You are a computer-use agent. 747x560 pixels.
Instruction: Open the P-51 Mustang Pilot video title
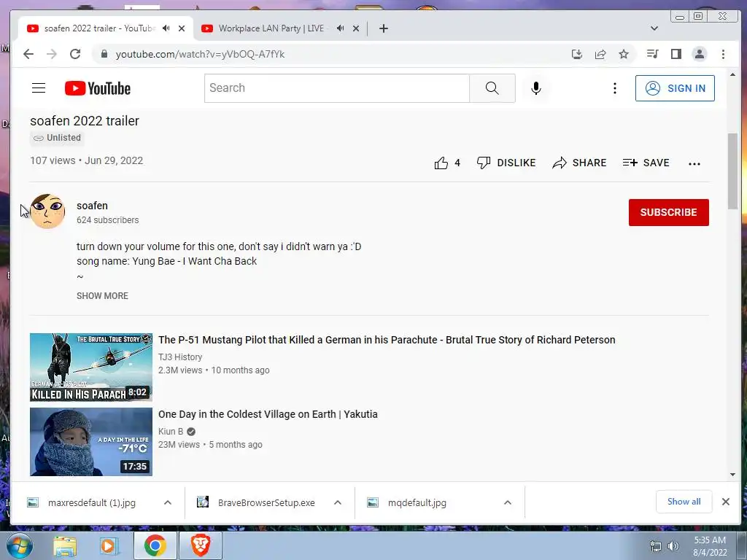[387, 340]
